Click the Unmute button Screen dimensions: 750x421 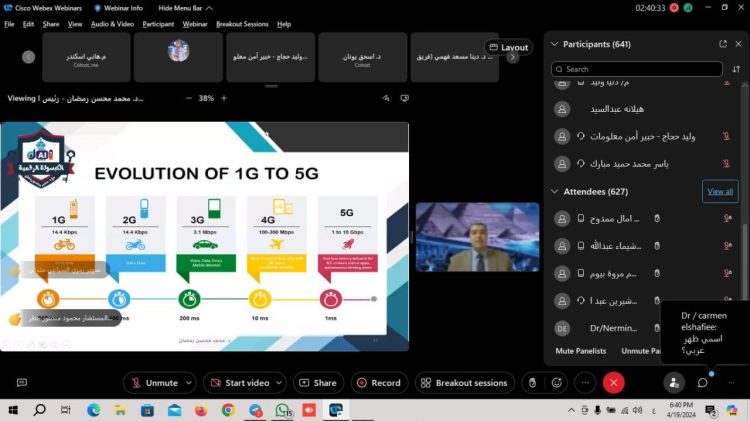pos(154,383)
